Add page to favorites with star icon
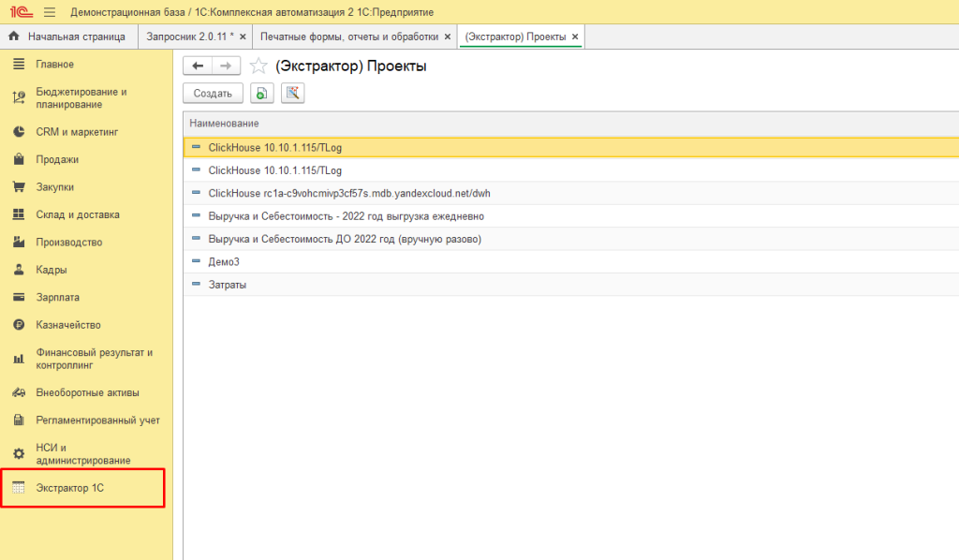This screenshot has height=560, width=959. pos(258,66)
